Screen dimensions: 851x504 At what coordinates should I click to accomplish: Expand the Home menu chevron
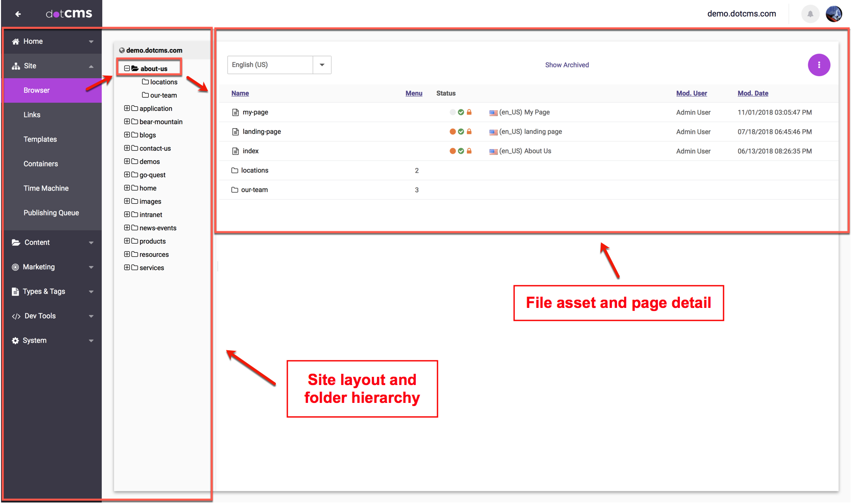(x=91, y=42)
